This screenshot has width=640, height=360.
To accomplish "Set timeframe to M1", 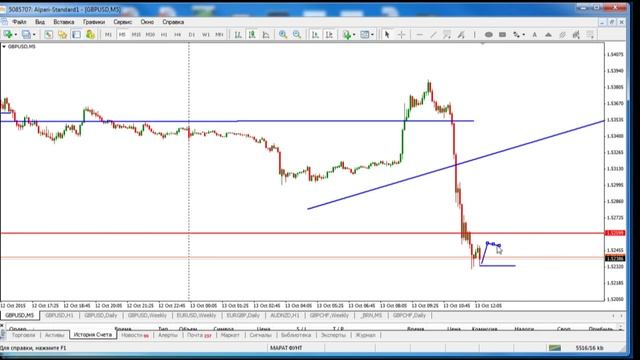I will point(108,35).
